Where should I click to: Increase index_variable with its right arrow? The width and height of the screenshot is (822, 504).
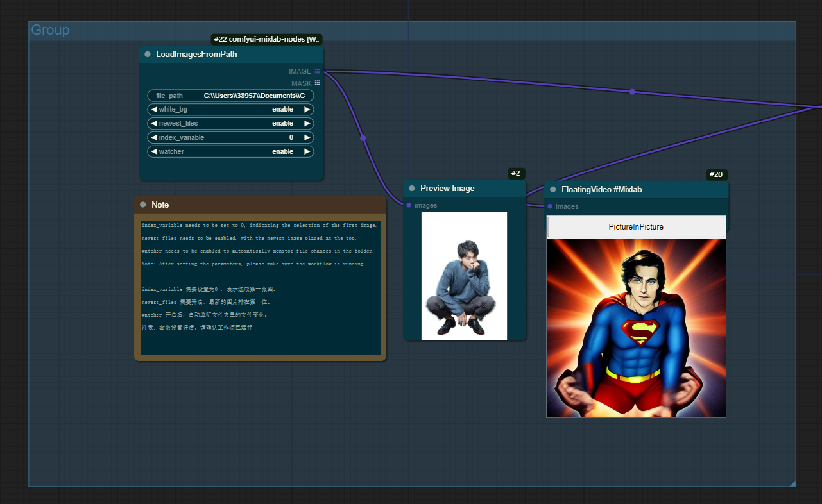[x=307, y=138]
